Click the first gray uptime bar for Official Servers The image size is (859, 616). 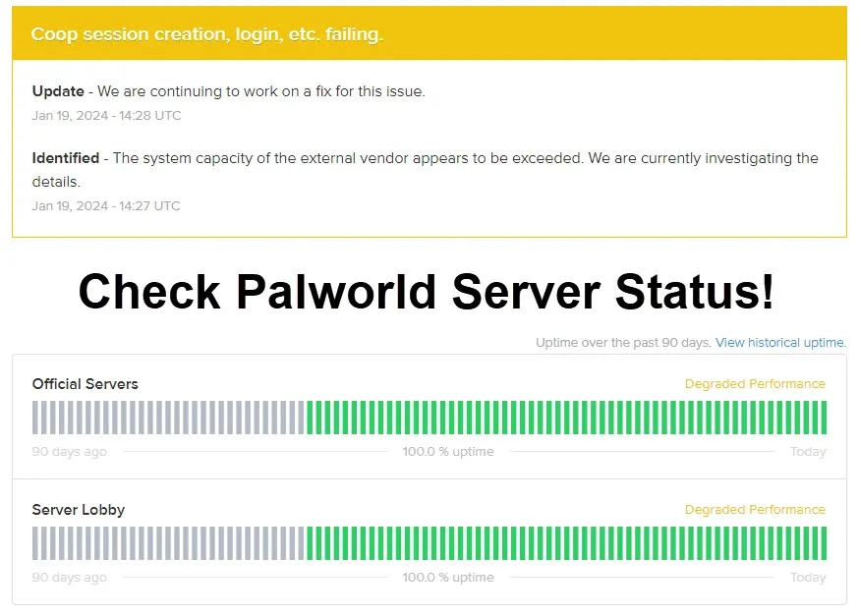point(35,418)
